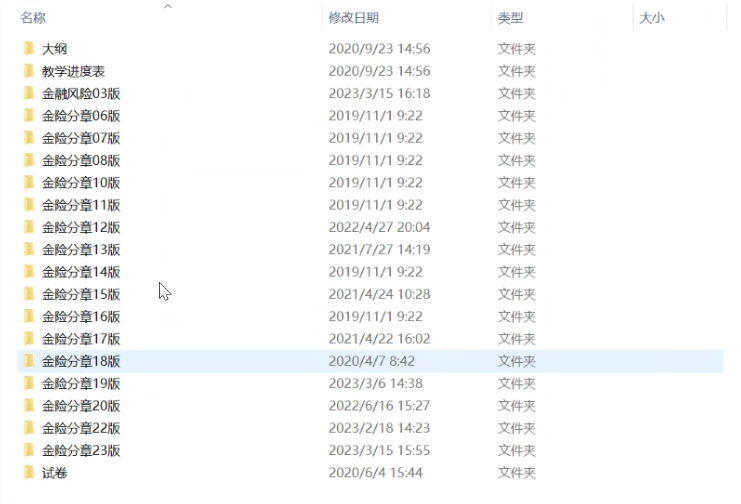The height and width of the screenshot is (504, 741).
Task: Select the 金险分章06版 folder icon
Action: [29, 115]
